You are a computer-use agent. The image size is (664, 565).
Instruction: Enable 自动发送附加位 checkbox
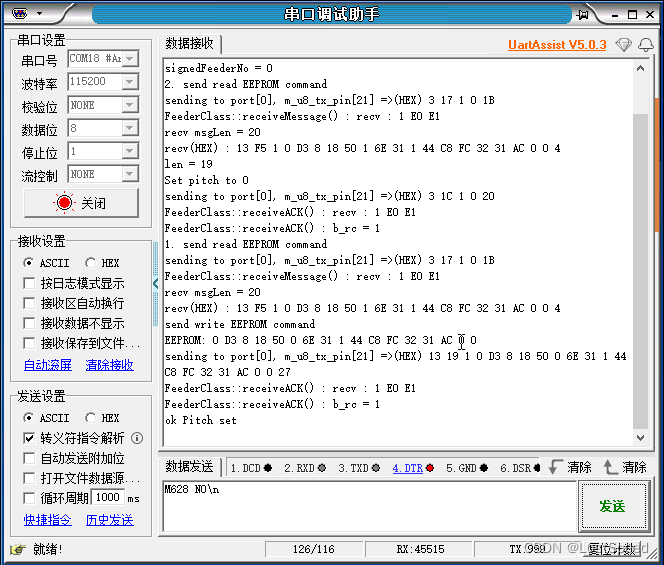point(29,458)
